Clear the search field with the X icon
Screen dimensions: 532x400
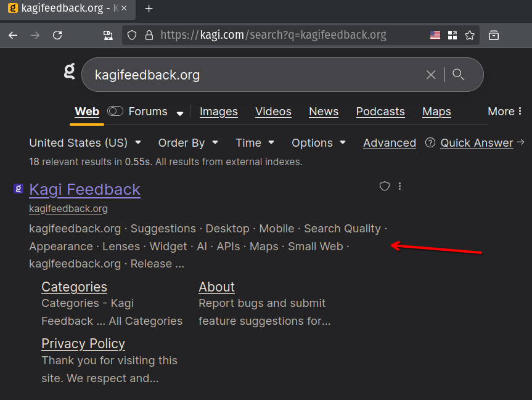point(431,75)
